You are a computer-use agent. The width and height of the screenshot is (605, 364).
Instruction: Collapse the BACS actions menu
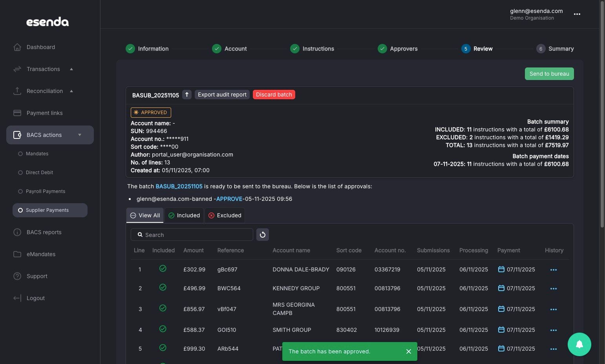coord(50,135)
